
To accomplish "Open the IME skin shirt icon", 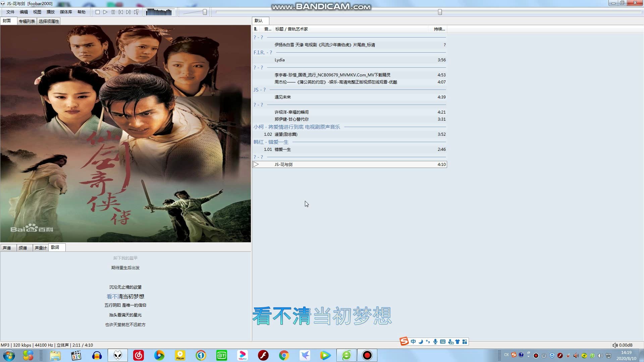I will 458,342.
